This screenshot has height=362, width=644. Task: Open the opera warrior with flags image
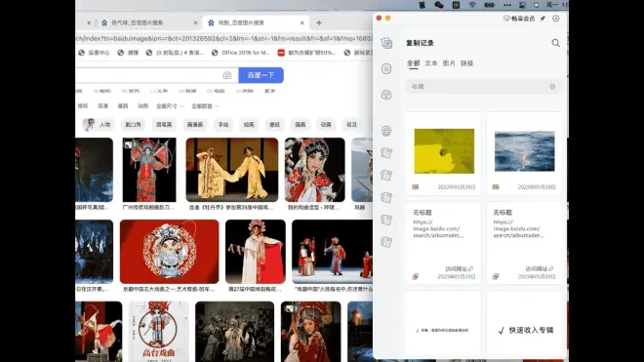[149, 170]
